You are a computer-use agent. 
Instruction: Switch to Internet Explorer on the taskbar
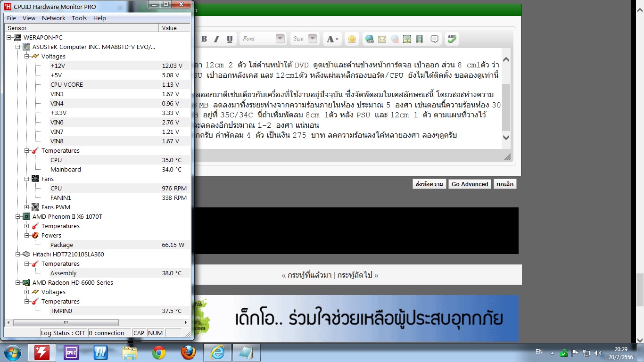(217, 353)
